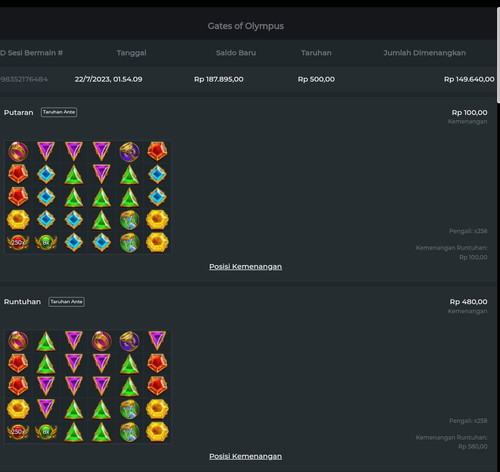Click yellow hexagon gem in Putaran grid's first column
500x472 pixels.
click(18, 220)
